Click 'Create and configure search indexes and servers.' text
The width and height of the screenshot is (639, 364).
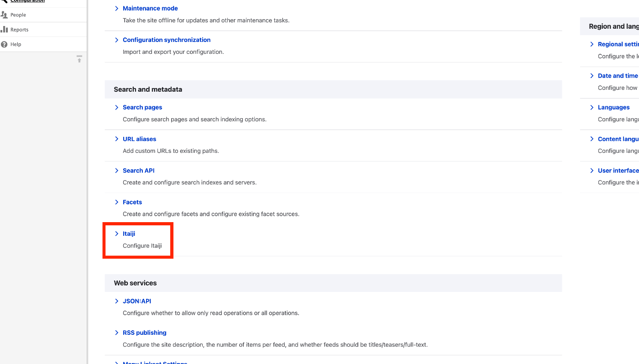190,182
